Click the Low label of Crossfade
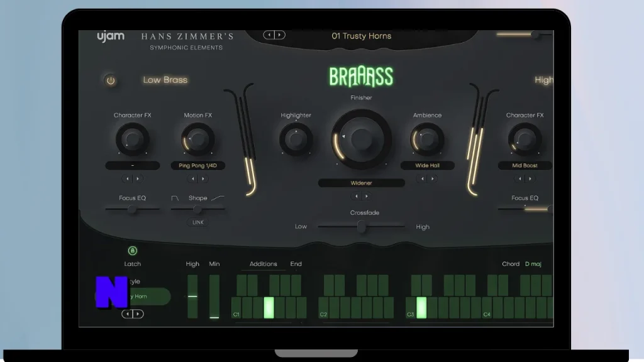 click(x=301, y=226)
